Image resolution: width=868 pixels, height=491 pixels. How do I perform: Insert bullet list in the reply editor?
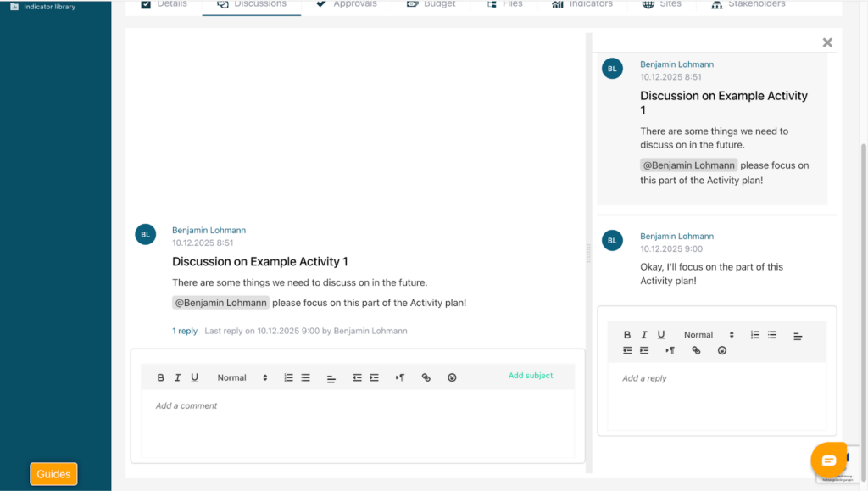coord(772,335)
